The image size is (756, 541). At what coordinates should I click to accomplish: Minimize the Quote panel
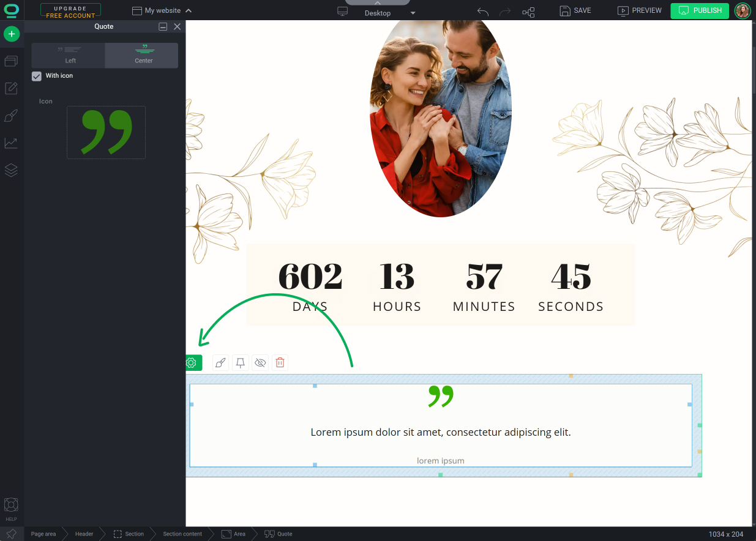coord(163,27)
